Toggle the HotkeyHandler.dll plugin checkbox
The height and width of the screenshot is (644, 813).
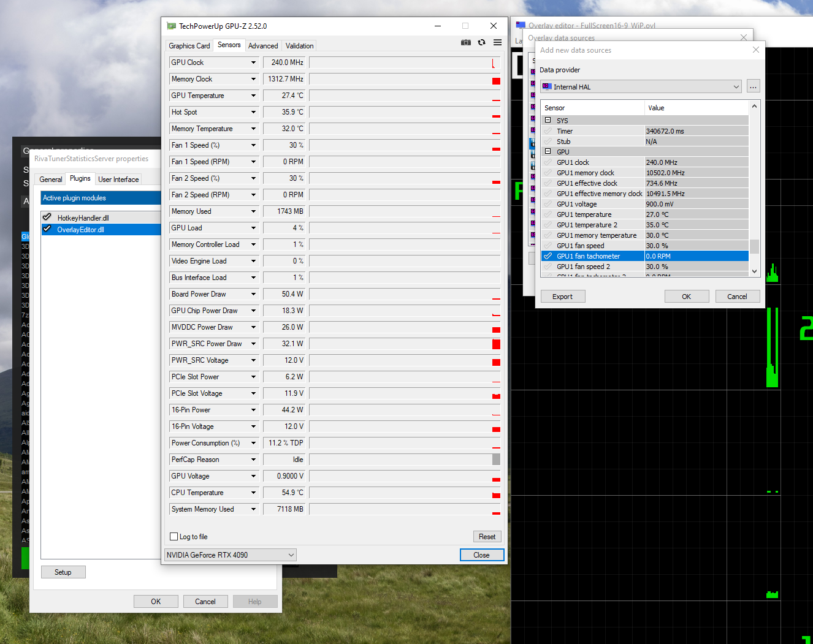47,217
